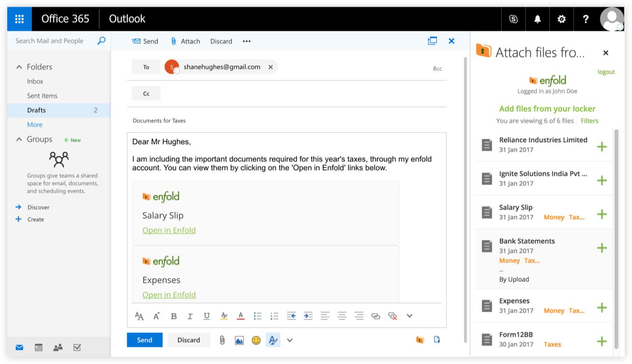Toggle bold formatting in the toolbar
The image size is (632, 364).
click(173, 316)
